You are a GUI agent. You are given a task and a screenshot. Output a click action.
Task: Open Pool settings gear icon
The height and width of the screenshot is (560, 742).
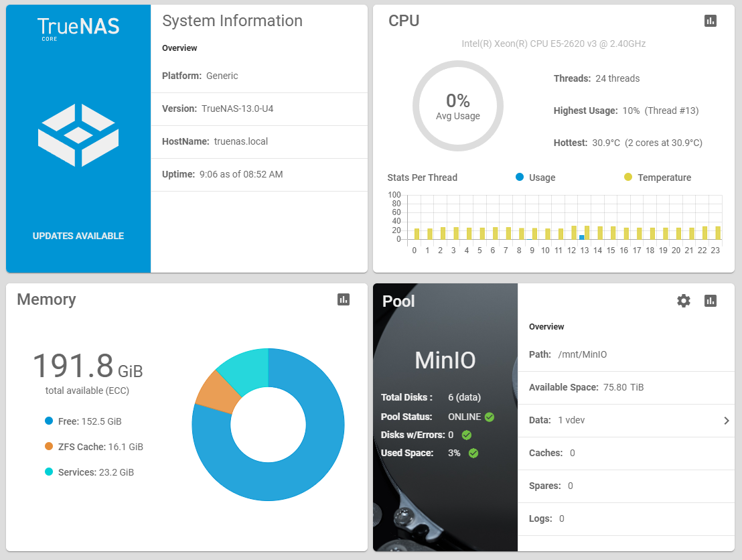point(683,301)
